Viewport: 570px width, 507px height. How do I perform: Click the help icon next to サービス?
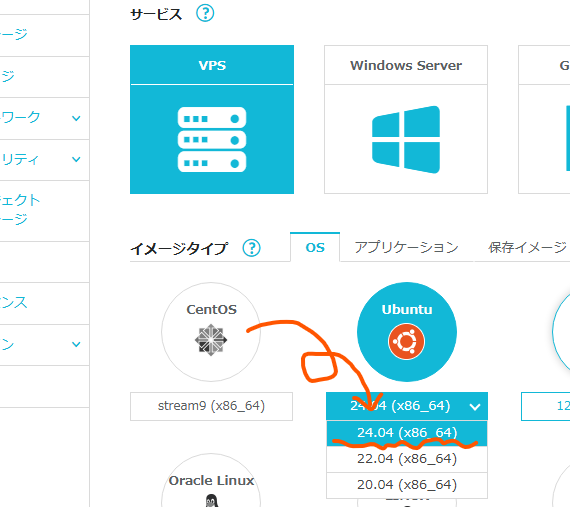click(x=205, y=13)
